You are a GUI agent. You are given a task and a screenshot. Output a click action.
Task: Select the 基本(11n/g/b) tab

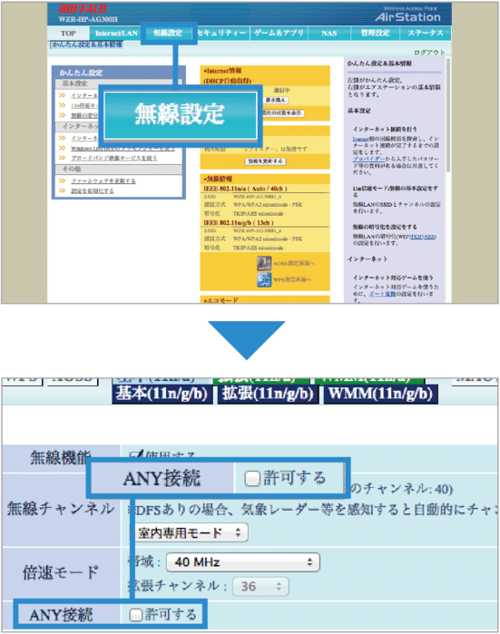click(x=162, y=394)
